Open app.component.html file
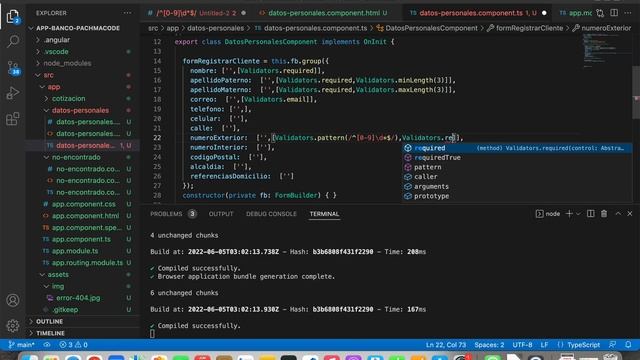The height and width of the screenshot is (360, 640). coord(85,216)
